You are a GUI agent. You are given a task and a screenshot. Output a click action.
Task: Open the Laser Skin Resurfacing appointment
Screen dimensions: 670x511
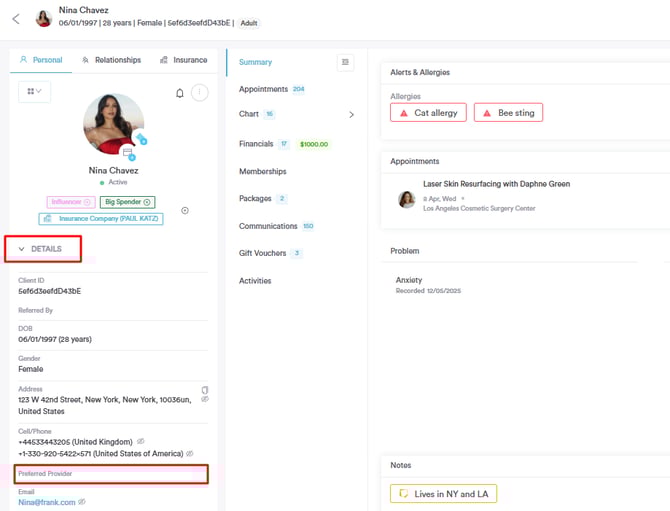(x=496, y=184)
